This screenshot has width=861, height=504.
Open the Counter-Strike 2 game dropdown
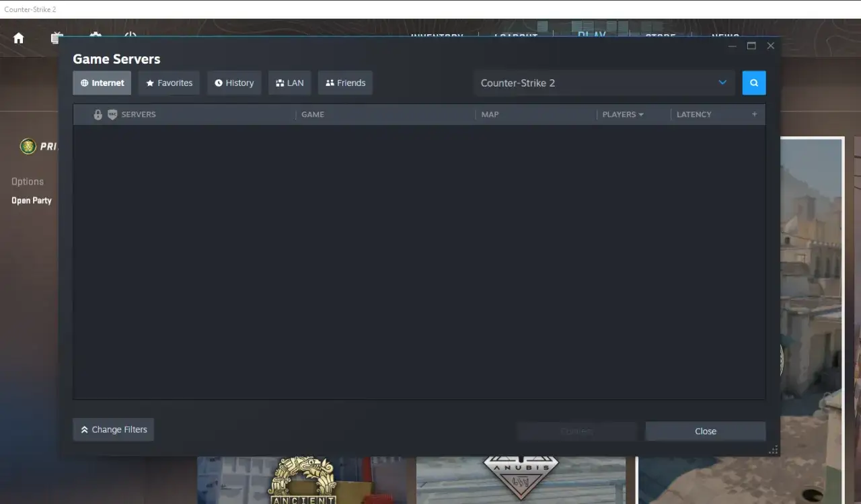(603, 83)
